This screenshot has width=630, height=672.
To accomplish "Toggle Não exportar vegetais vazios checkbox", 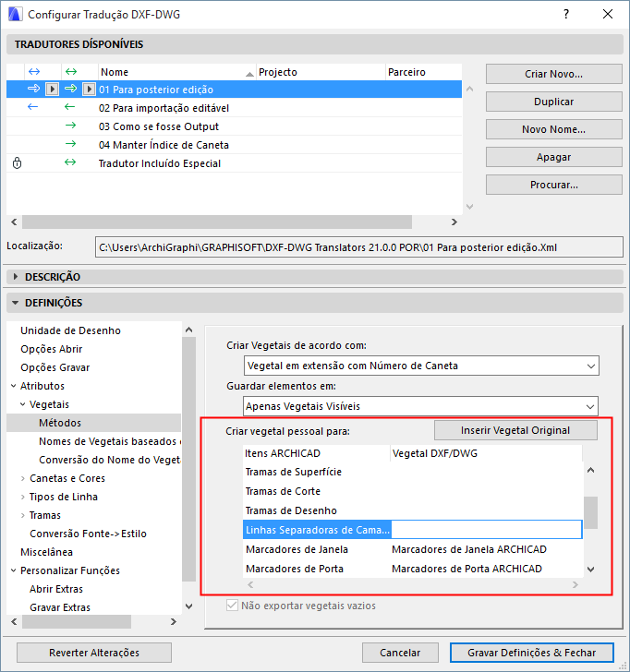I will [232, 606].
